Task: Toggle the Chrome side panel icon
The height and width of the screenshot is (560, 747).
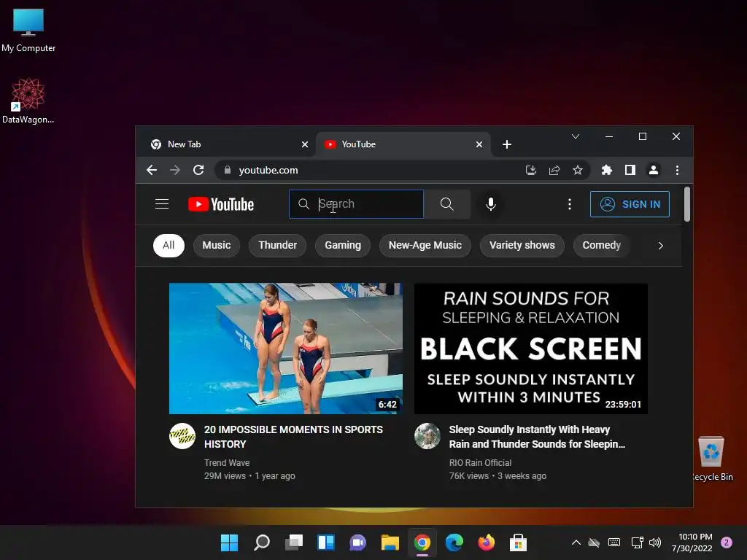Action: (x=630, y=170)
